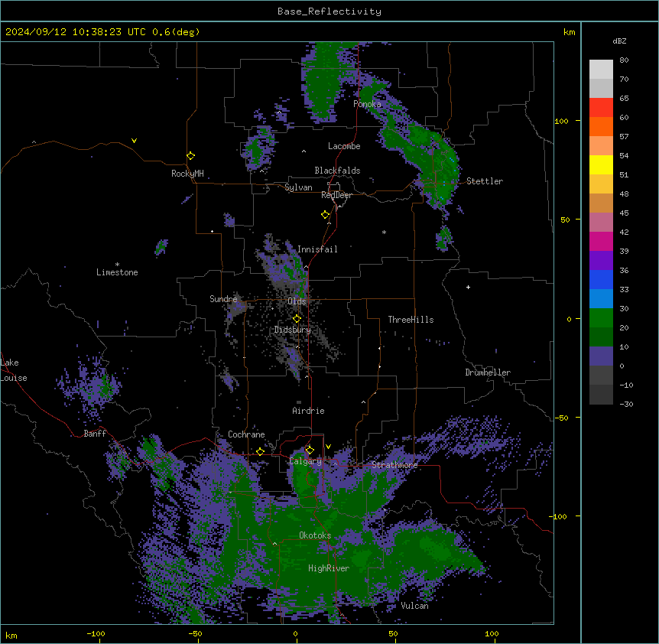Click the RockyMH label
Viewport: 659px width, 644px height.
click(x=187, y=173)
